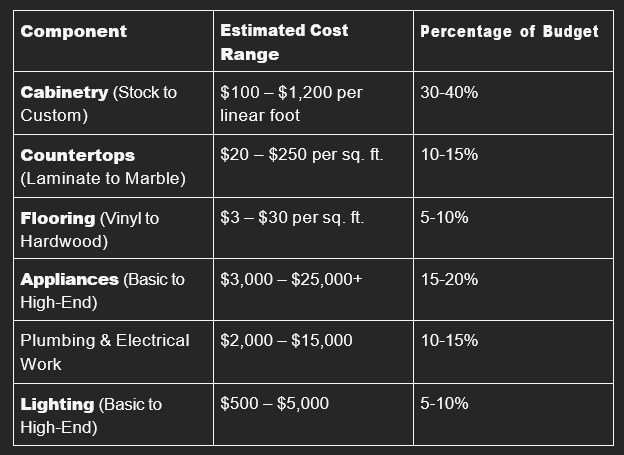The height and width of the screenshot is (455, 624).
Task: Click the Flooring (Vinyl to Hardwood) cell
Action: coord(89,229)
